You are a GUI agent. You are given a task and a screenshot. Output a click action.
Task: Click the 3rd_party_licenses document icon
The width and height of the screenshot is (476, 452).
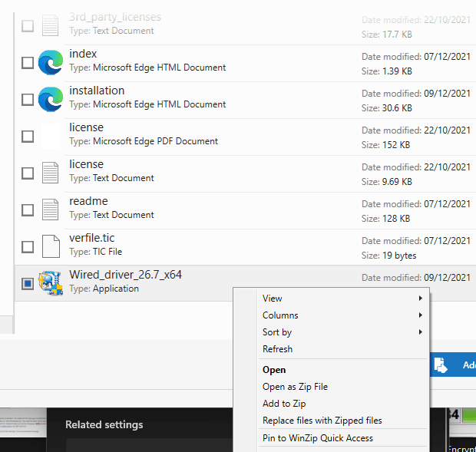tap(51, 25)
